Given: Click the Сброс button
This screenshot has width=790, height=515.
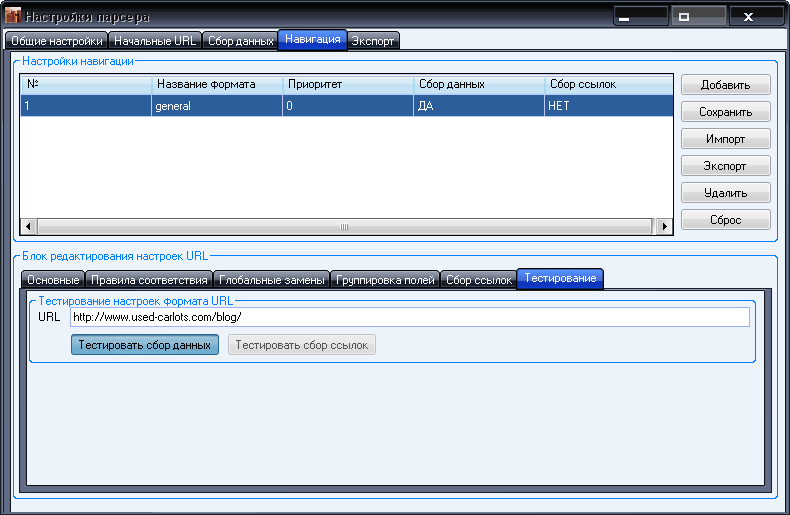Looking at the screenshot, I should tap(726, 220).
